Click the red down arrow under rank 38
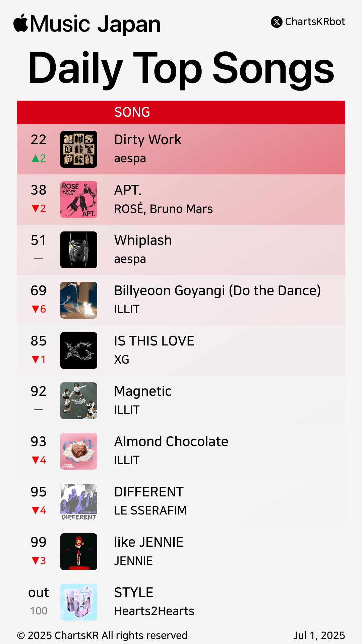Image resolution: width=362 pixels, height=644 pixels. [x=35, y=209]
